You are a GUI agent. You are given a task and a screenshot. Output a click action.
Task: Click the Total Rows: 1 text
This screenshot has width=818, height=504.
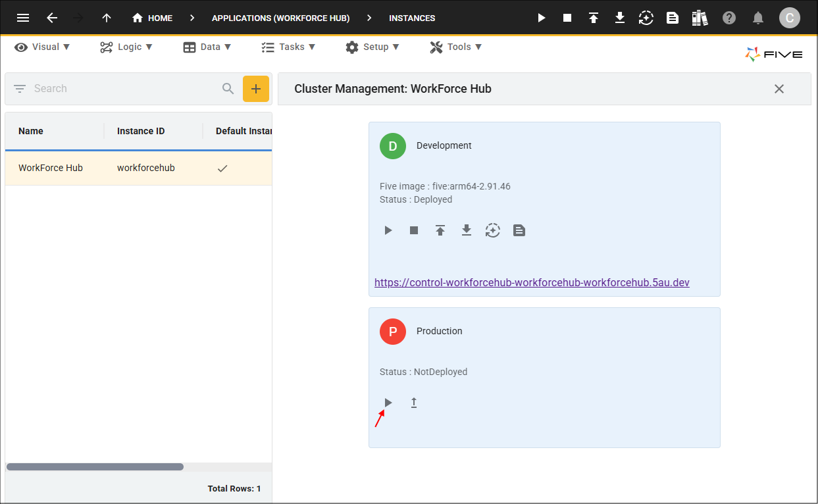point(234,489)
